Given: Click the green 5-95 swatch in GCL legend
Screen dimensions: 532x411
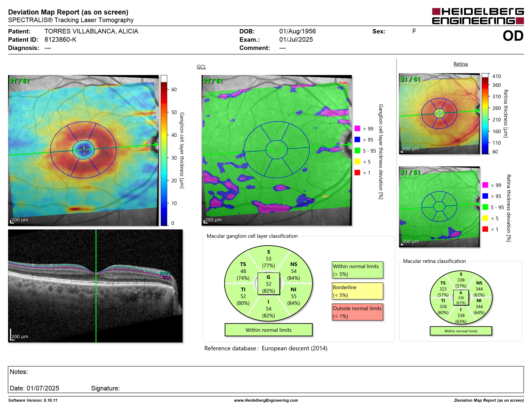Looking at the screenshot, I should pos(357,150).
